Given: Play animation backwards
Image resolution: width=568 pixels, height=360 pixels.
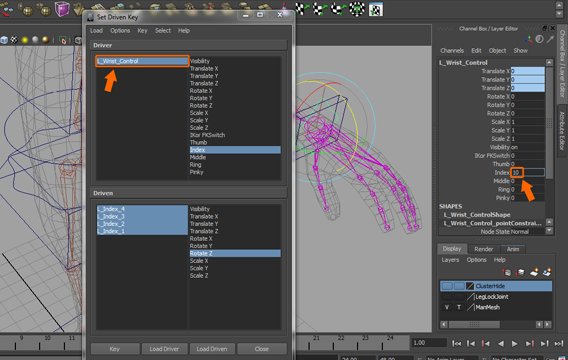Looking at the screenshot, I should point(501,343).
